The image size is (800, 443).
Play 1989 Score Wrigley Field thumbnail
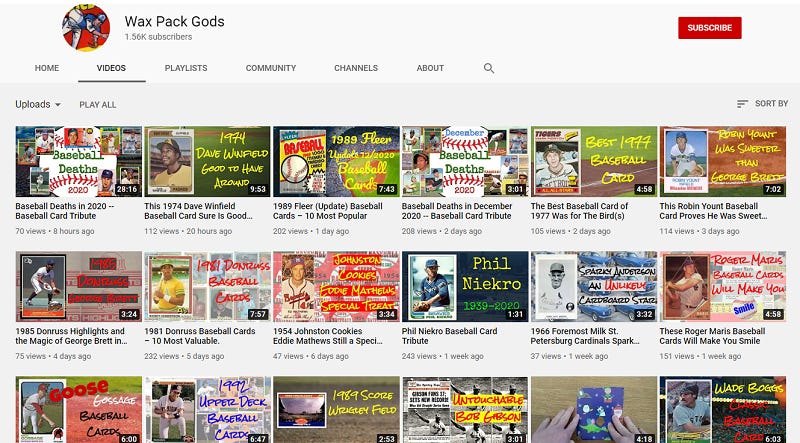[336, 409]
